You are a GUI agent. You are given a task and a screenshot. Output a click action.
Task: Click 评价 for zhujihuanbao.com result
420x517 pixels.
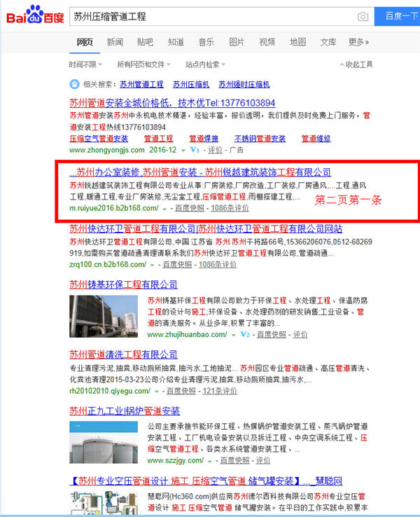point(300,335)
